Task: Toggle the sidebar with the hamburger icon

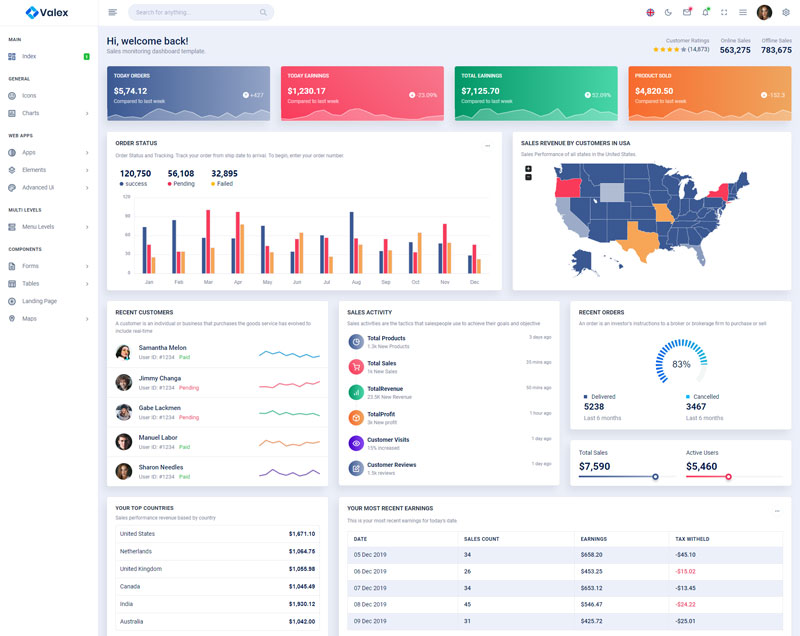Action: (x=112, y=12)
